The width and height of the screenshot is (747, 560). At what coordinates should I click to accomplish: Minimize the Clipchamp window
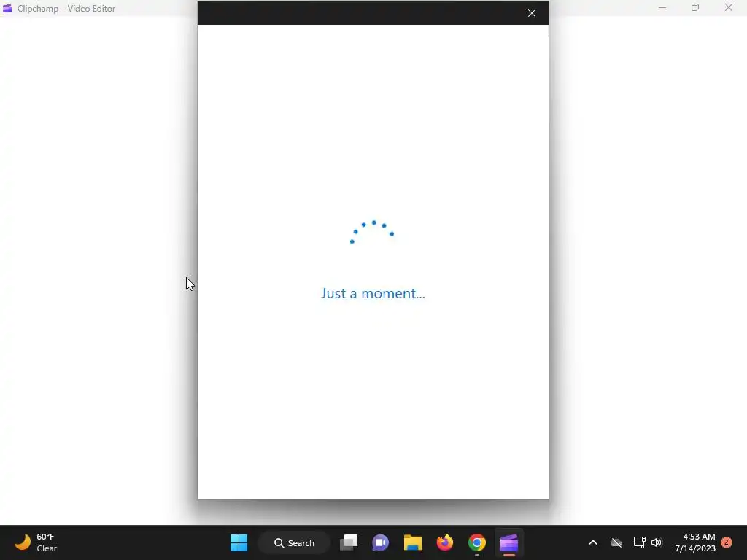[662, 7]
